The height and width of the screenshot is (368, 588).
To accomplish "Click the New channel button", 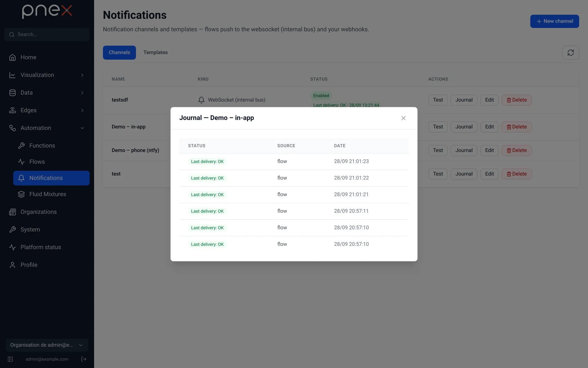I will tap(554, 21).
